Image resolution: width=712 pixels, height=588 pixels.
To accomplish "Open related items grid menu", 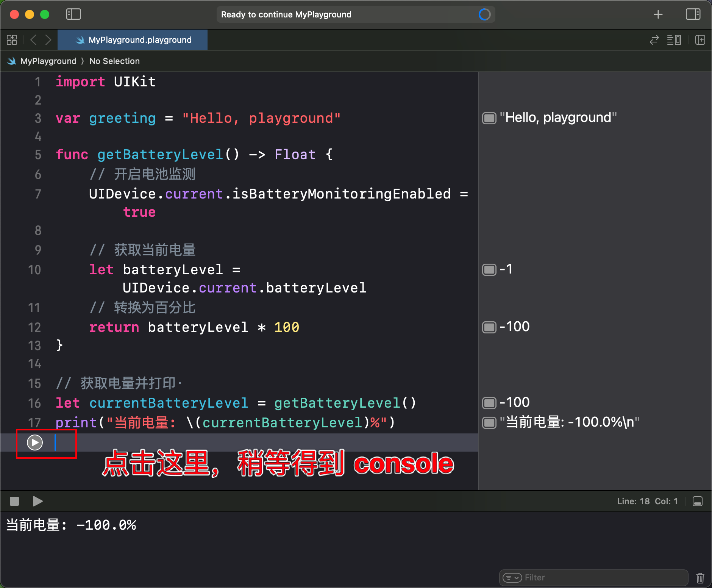I will (x=12, y=40).
